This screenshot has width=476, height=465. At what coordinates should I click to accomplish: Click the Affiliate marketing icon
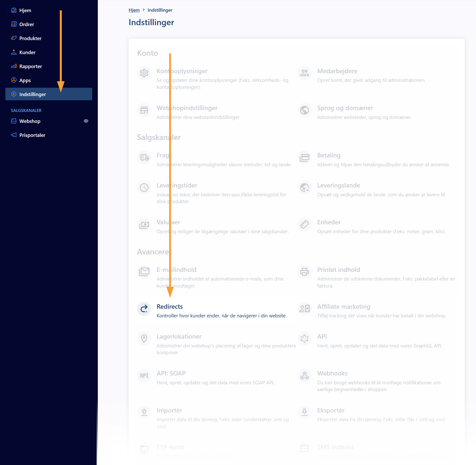pos(304,309)
